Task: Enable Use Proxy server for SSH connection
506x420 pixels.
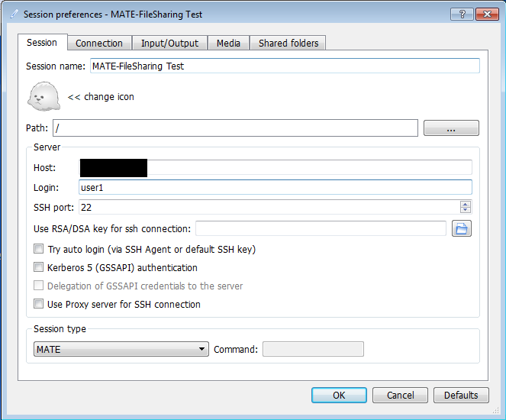Action: click(38, 304)
